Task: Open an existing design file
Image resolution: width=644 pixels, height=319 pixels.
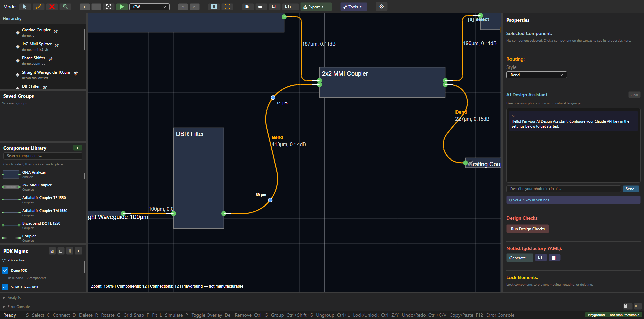Action: point(260,7)
